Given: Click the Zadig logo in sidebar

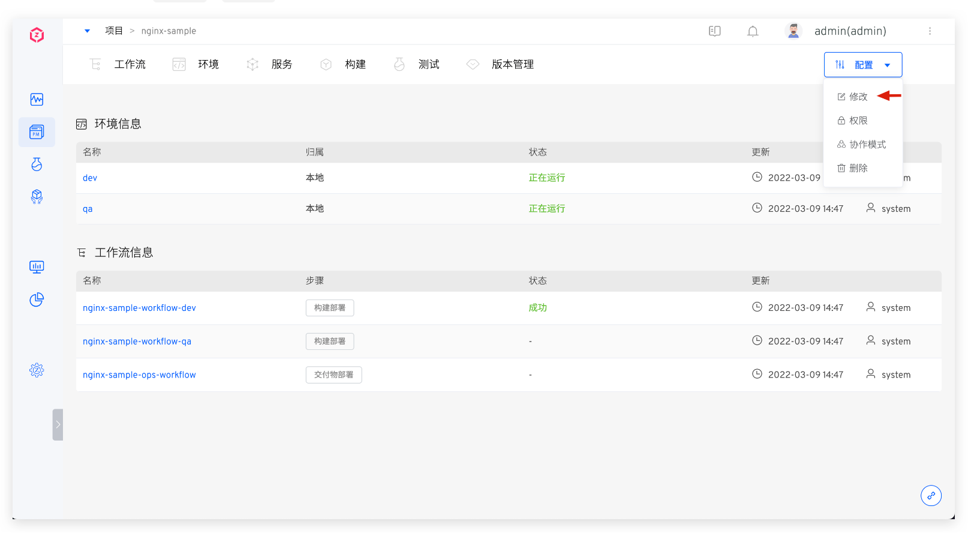Looking at the screenshot, I should 37,35.
